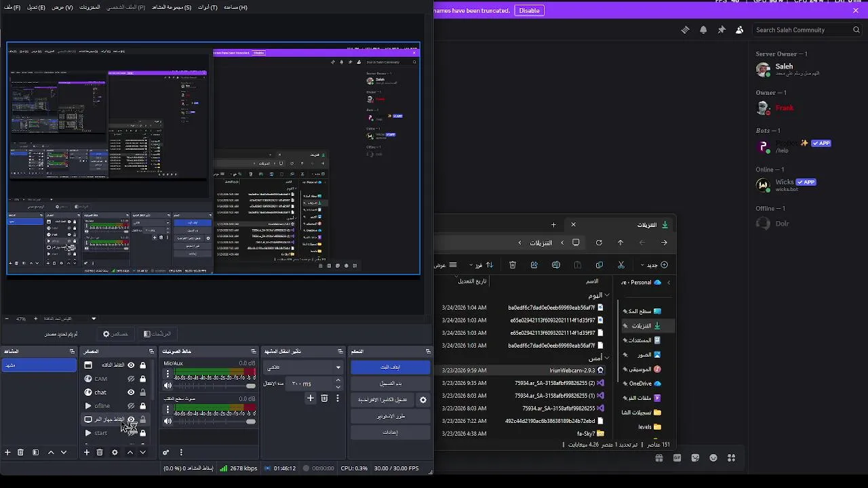Open Help menu in OBS menu bar
This screenshot has width=868, height=488.
(x=235, y=7)
